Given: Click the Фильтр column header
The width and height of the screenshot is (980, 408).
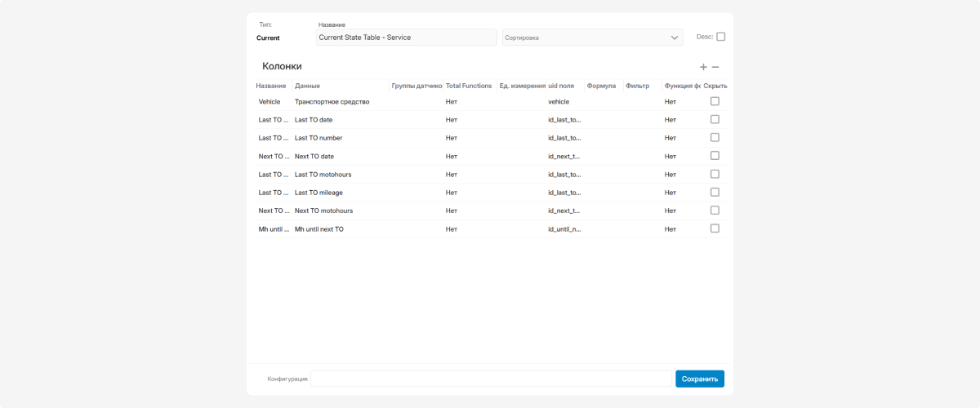Looking at the screenshot, I should (x=637, y=86).
